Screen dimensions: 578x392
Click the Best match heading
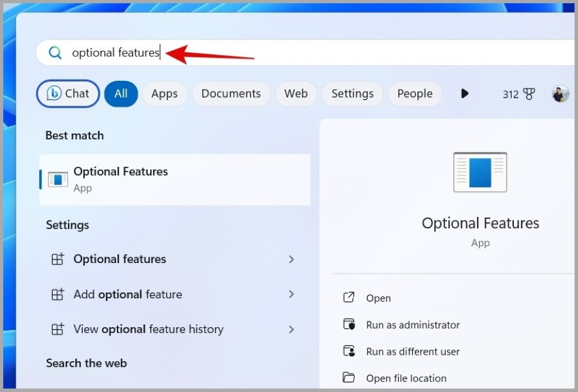point(74,135)
